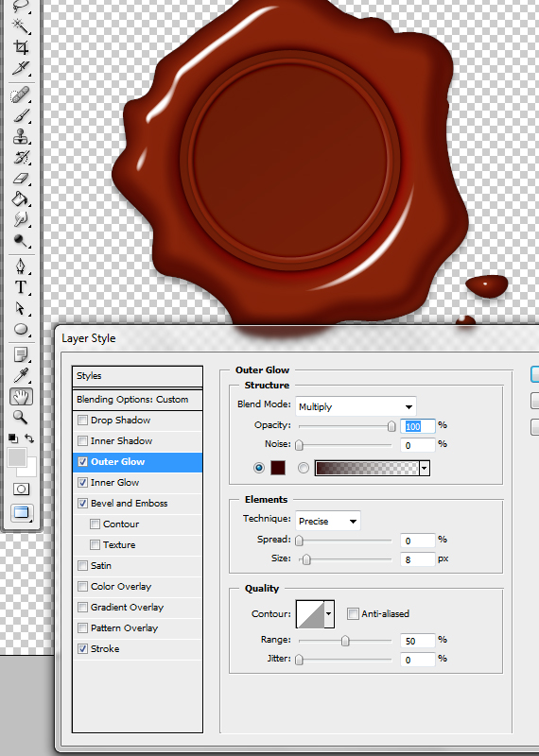Select the Lasso tool
539x756 pixels.
click(x=20, y=6)
